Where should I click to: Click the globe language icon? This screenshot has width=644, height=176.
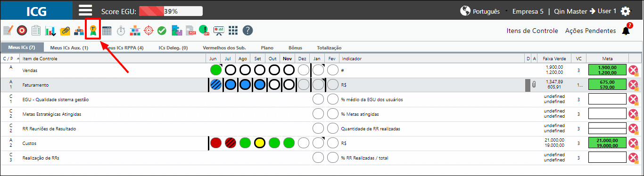pyautogui.click(x=465, y=11)
